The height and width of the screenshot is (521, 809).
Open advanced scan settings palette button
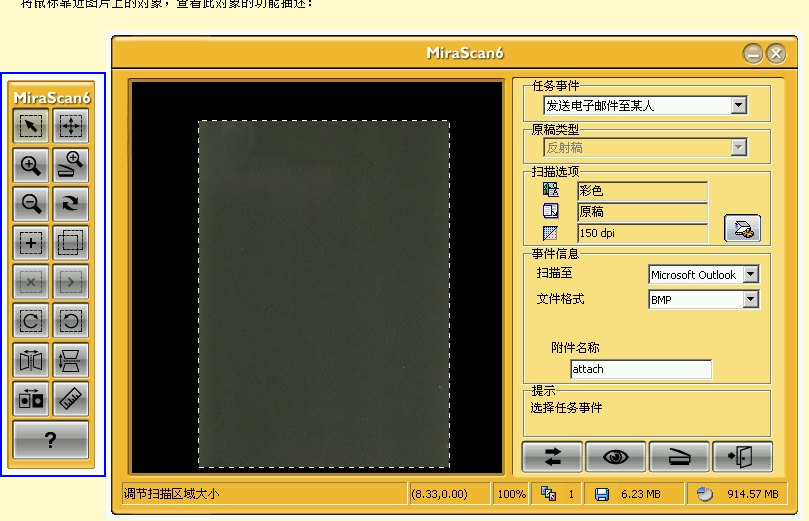point(742,229)
